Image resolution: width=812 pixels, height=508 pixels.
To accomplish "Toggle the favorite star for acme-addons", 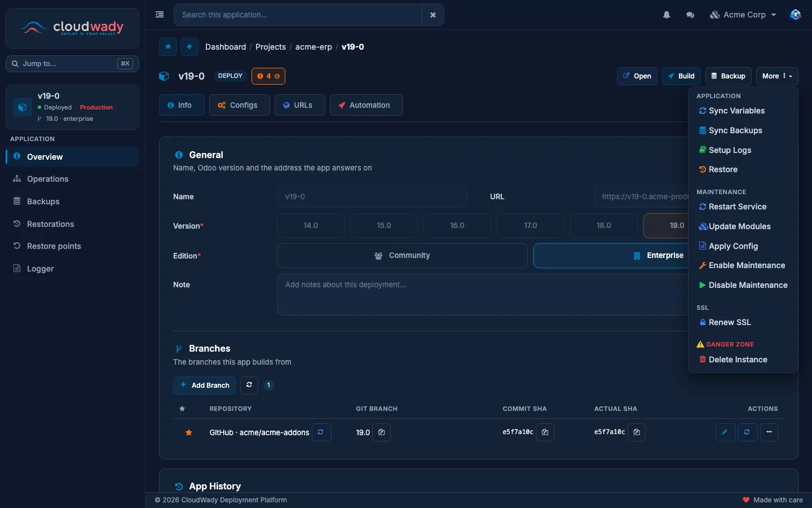I will 189,432.
